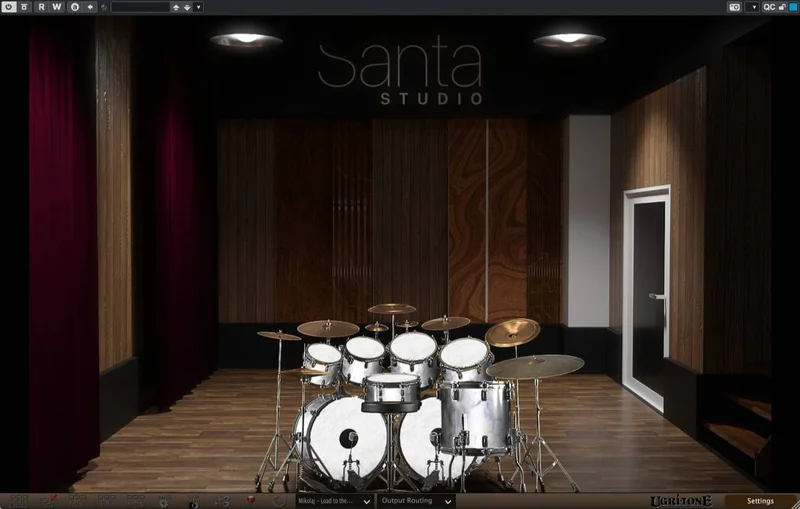Hit the small splash cymbal in center

[377, 327]
